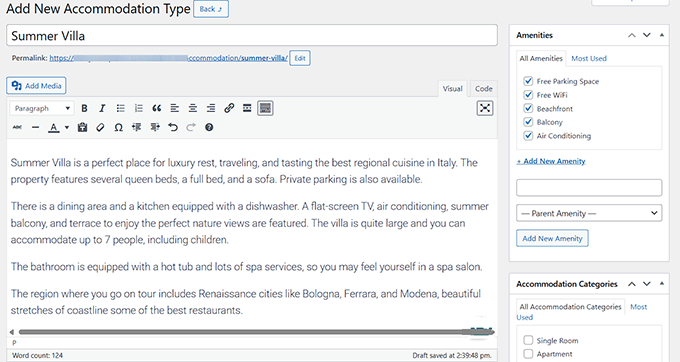Viewport: 680px width, 362px height.
Task: Open the Parent Amenity dropdown
Action: 589,213
